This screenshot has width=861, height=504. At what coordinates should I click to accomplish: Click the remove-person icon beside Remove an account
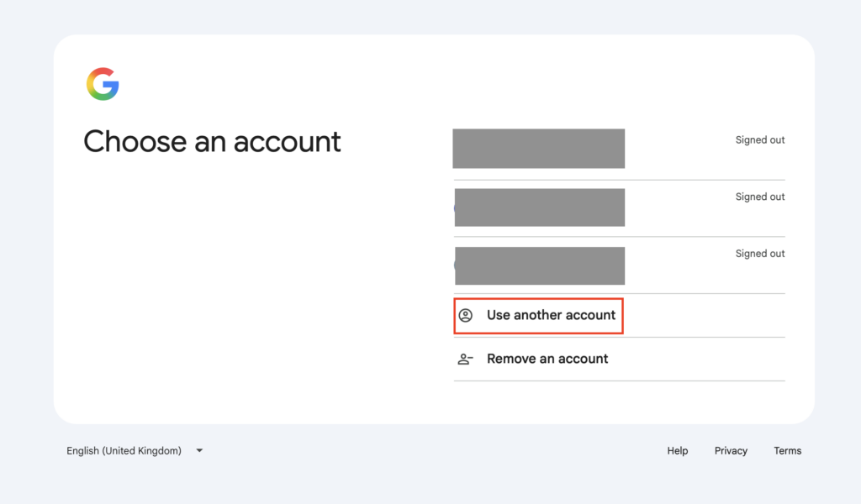[465, 360]
